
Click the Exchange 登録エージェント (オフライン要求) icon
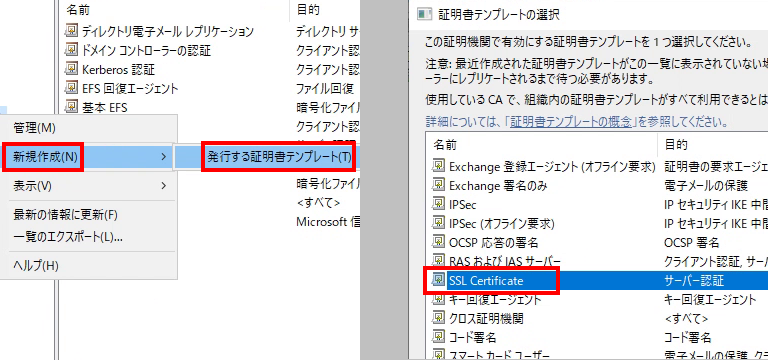[438, 167]
